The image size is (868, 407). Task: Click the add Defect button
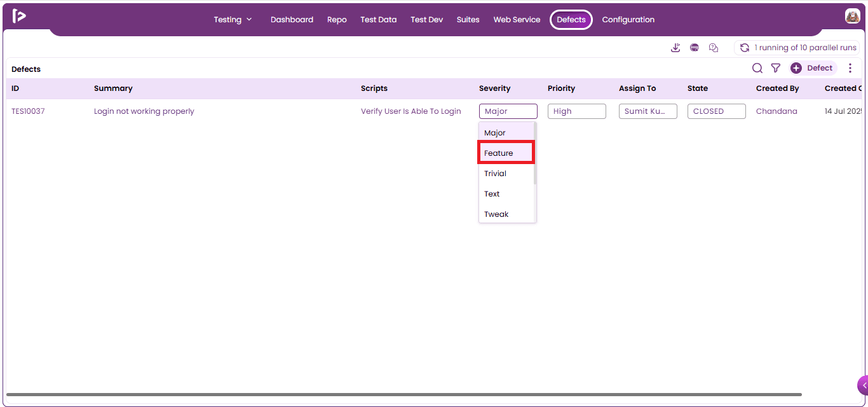point(813,68)
